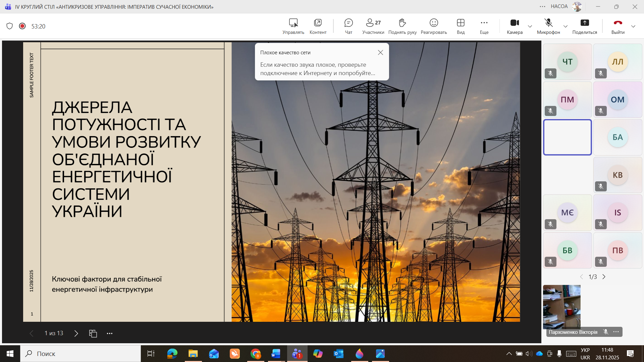Click the Share content icon
Image resolution: width=644 pixels, height=362 pixels.
pos(584,26)
